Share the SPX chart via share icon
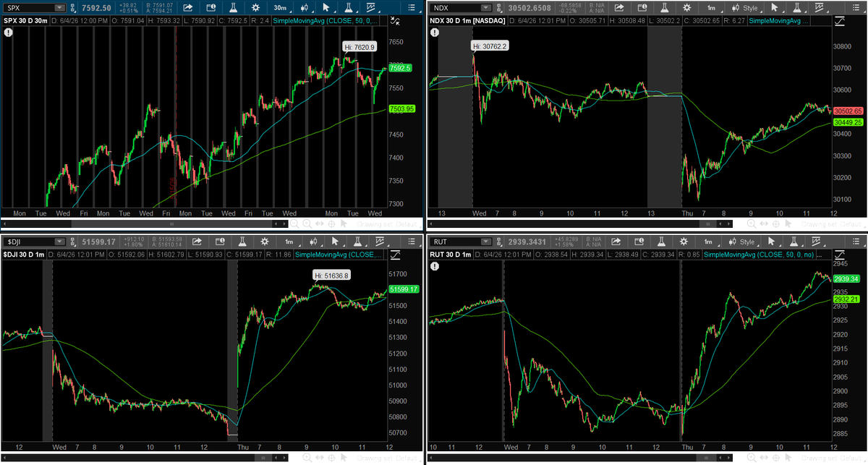Viewport: 868px width, 465px height. [188, 8]
